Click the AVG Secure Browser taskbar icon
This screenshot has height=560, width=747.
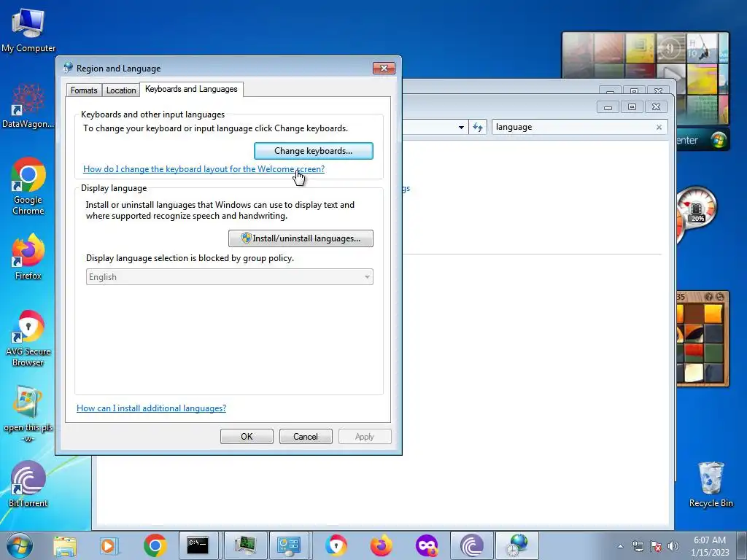[336, 545]
